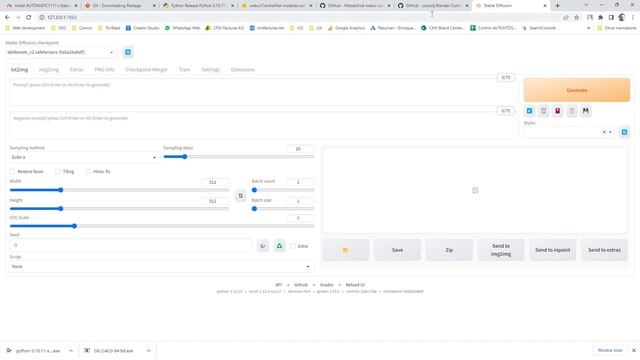
Task: Open the Sampling method dropdown
Action: [84, 157]
